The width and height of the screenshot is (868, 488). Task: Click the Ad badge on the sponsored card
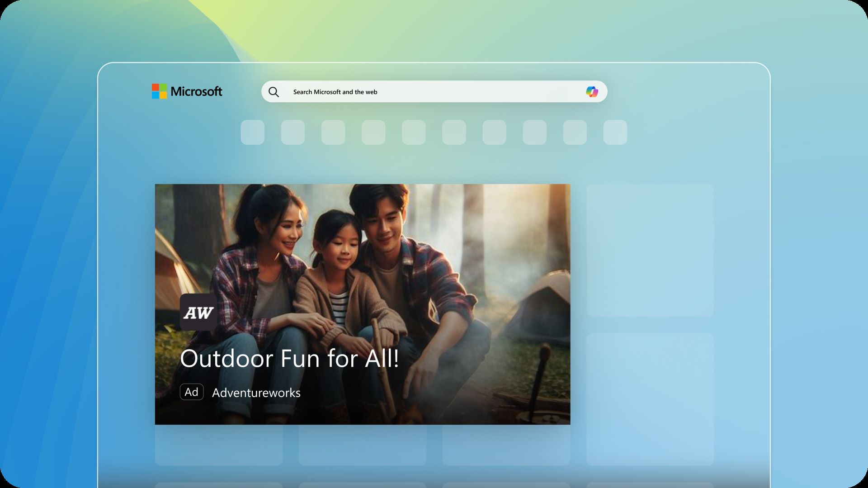[x=192, y=392]
